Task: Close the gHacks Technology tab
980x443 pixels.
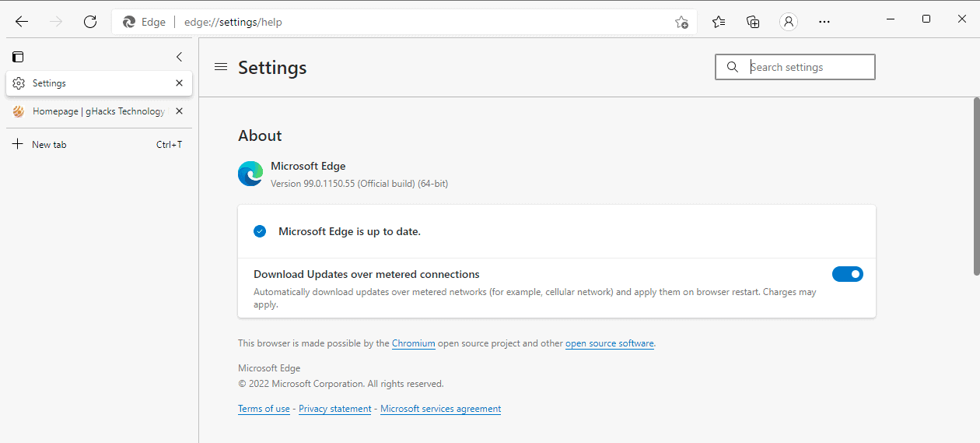Action: pos(179,111)
